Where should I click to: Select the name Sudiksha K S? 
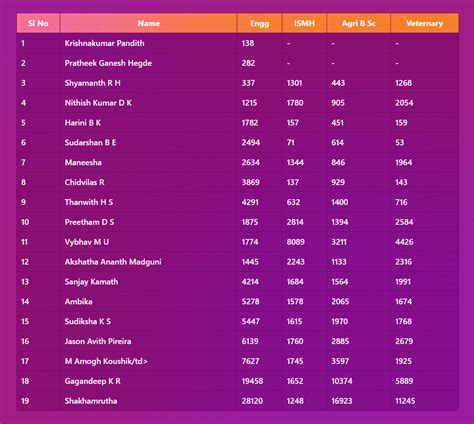[x=88, y=322]
